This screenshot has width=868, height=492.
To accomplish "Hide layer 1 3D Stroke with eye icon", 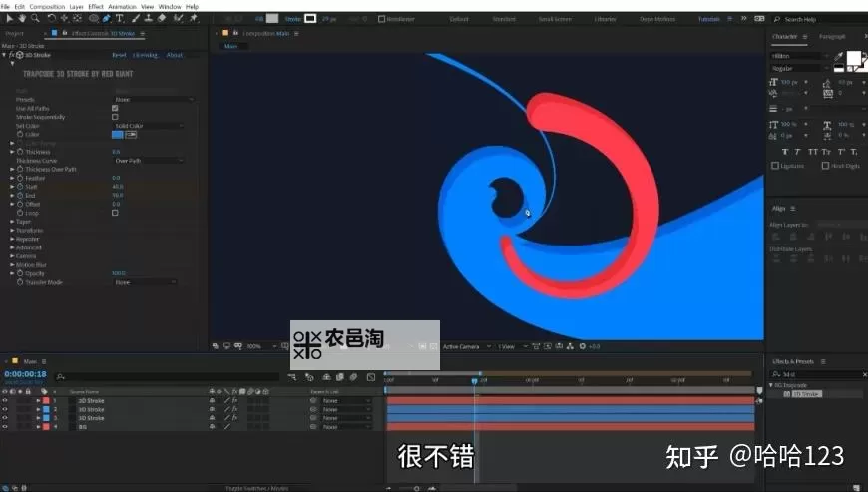I will (x=5, y=400).
